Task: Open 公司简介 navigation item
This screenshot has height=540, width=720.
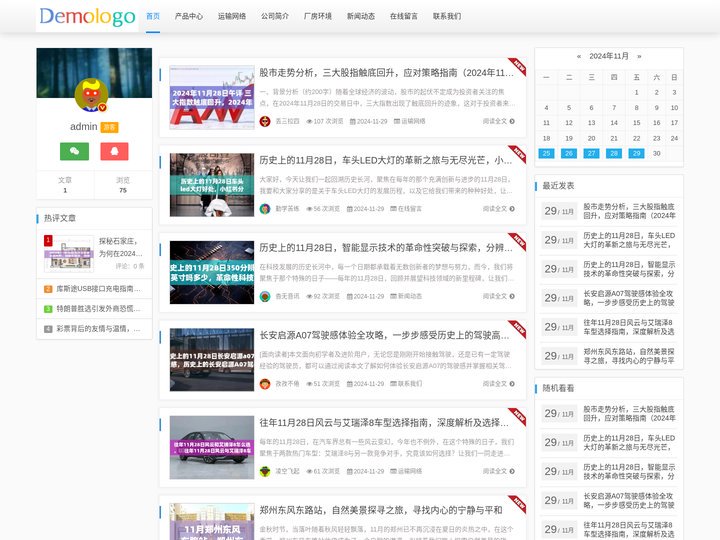Action: click(275, 16)
